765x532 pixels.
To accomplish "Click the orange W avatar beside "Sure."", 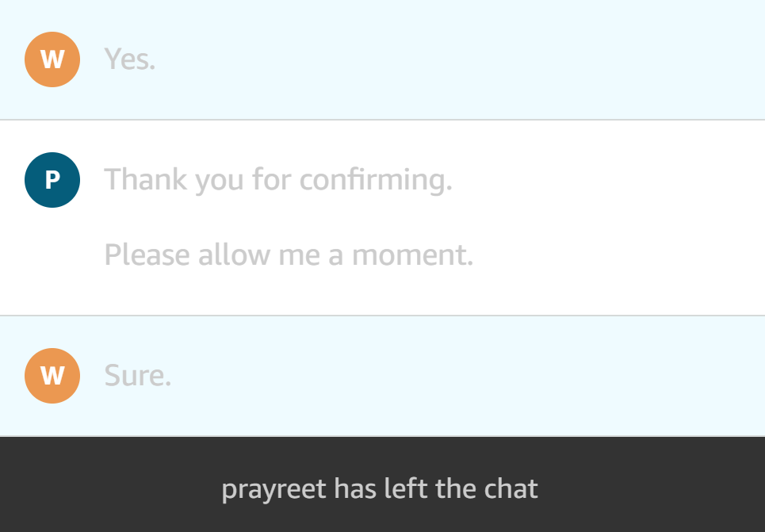I will [x=52, y=376].
